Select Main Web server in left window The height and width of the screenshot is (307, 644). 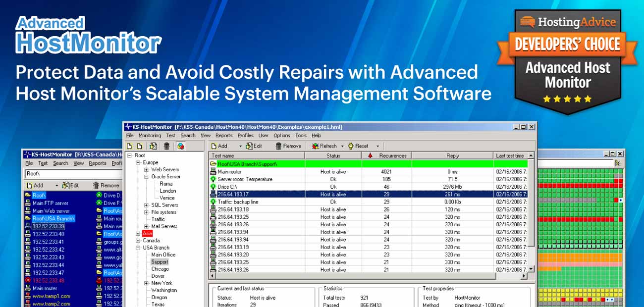(x=51, y=211)
